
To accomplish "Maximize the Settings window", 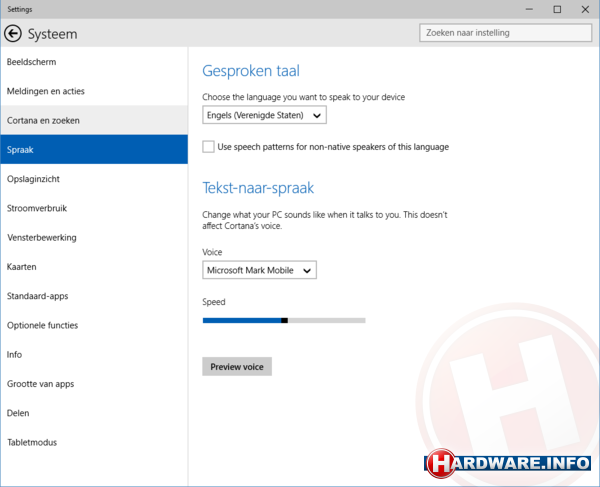I will (557, 9).
